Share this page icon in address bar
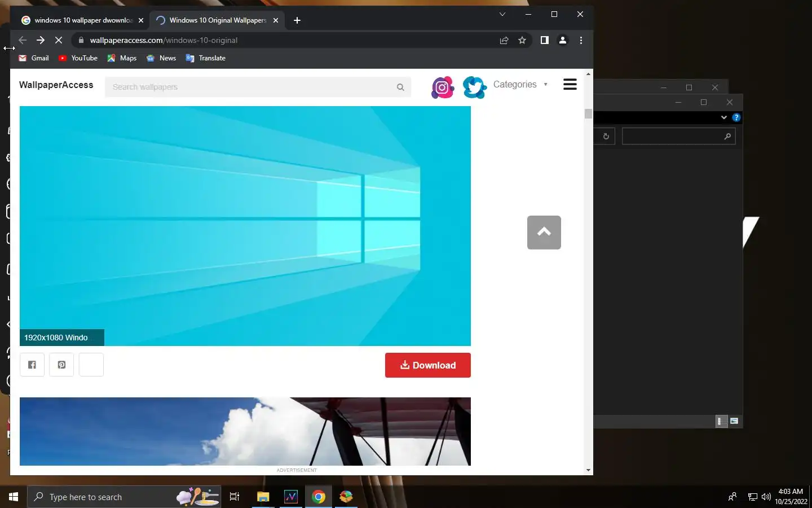The width and height of the screenshot is (812, 508). click(x=504, y=40)
